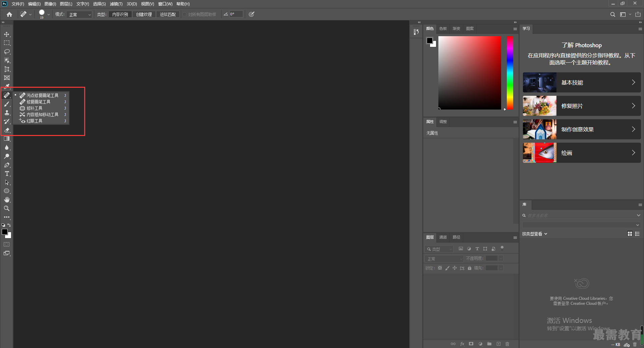Image resolution: width=644 pixels, height=348 pixels.
Task: Click the 近似匹配 type button
Action: click(x=168, y=14)
